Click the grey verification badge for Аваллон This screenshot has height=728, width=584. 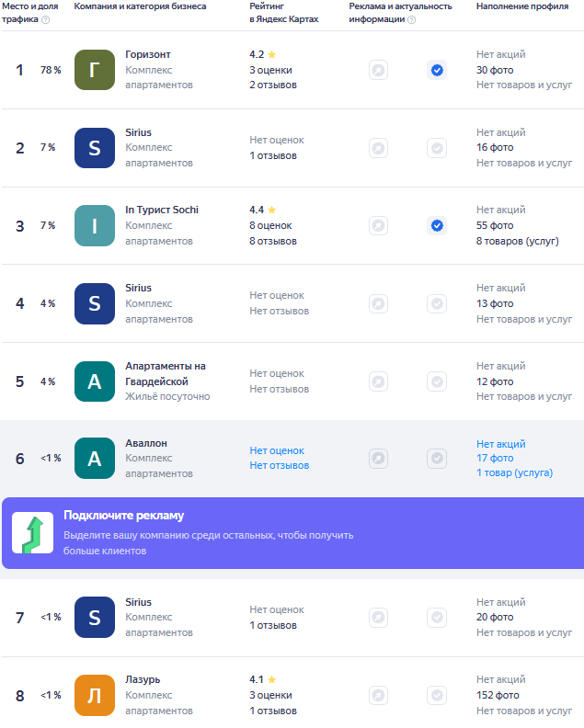pos(437,459)
